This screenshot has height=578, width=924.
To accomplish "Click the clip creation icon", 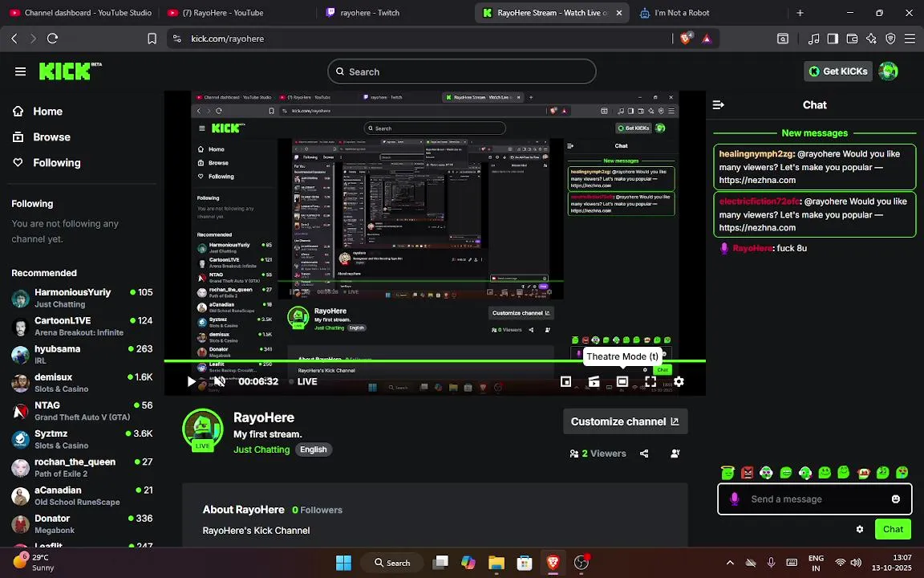I will click(x=594, y=381).
